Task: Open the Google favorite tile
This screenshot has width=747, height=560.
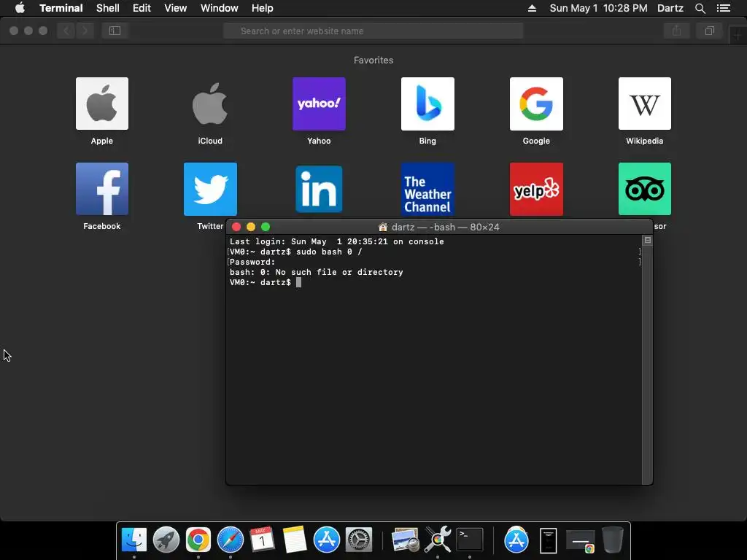Action: click(x=536, y=104)
